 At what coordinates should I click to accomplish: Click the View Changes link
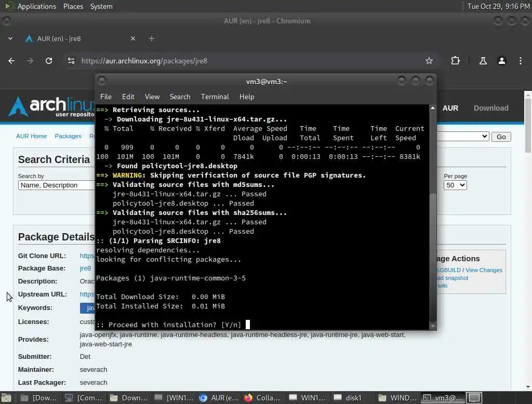click(484, 270)
